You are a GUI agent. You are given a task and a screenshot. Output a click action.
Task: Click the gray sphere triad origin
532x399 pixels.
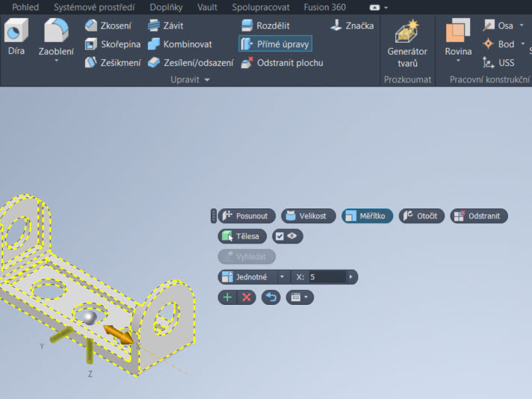pos(90,318)
